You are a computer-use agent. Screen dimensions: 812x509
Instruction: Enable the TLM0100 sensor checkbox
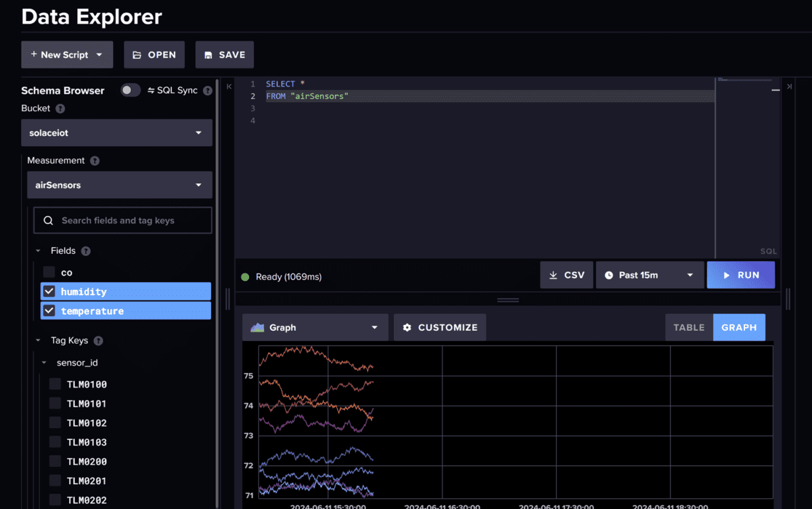(x=55, y=384)
